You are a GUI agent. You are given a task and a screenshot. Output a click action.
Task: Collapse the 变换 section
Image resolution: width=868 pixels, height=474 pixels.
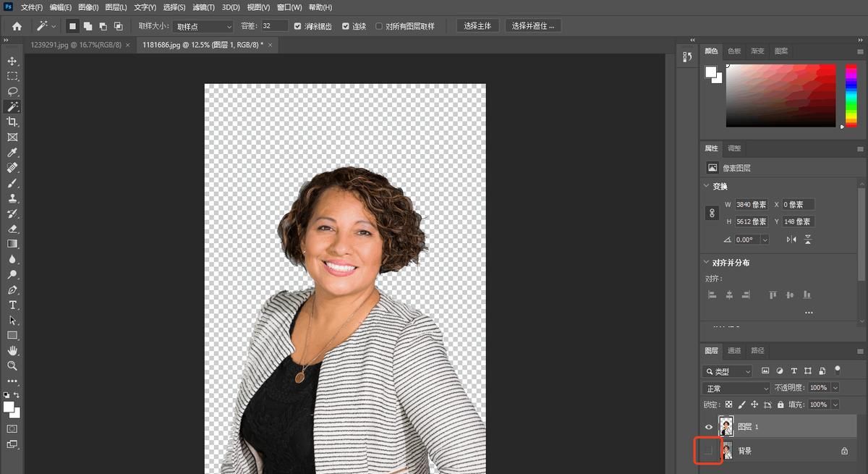tap(707, 186)
